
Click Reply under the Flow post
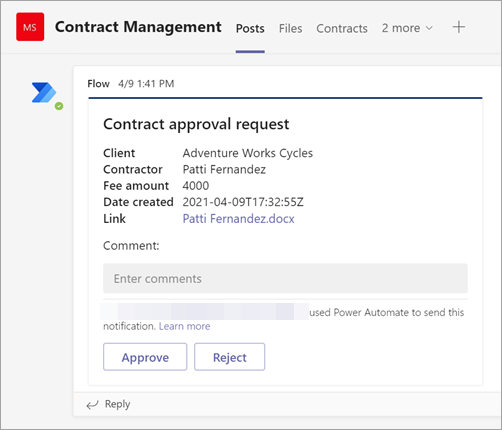click(117, 404)
